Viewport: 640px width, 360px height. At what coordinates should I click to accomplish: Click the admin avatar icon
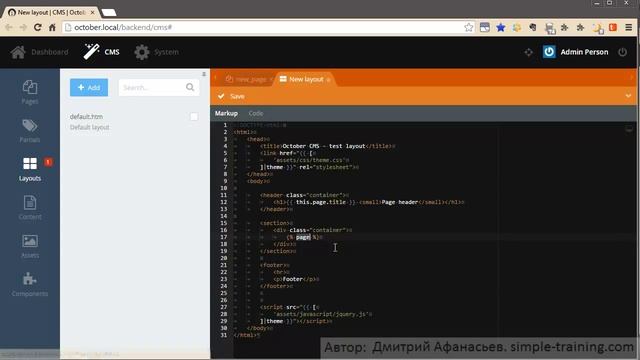coord(549,52)
